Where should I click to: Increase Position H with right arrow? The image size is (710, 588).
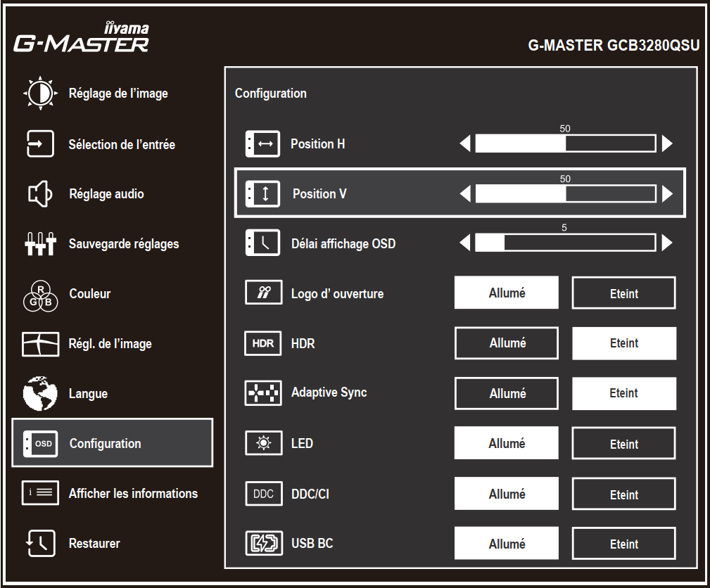click(667, 144)
